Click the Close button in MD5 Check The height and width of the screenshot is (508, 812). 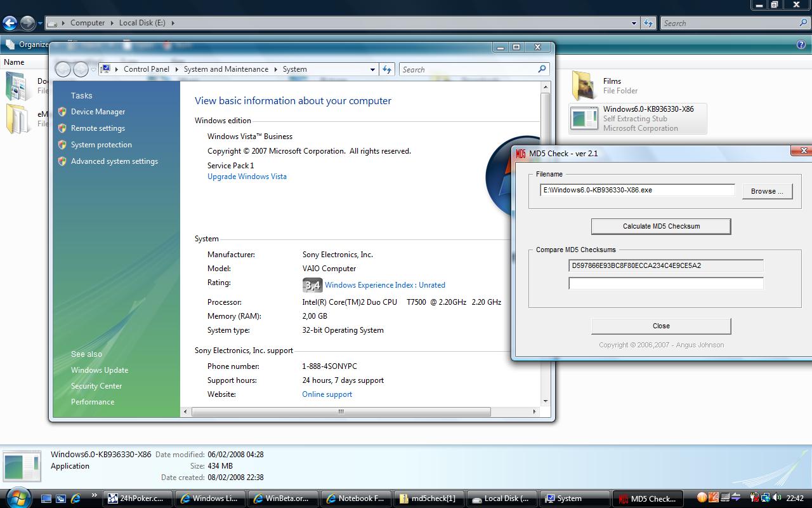(x=661, y=326)
